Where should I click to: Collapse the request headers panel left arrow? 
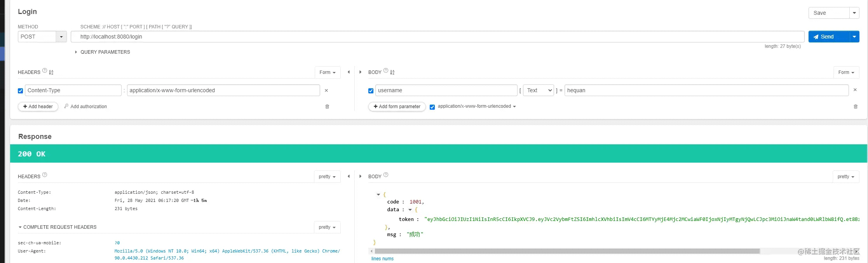click(x=349, y=72)
